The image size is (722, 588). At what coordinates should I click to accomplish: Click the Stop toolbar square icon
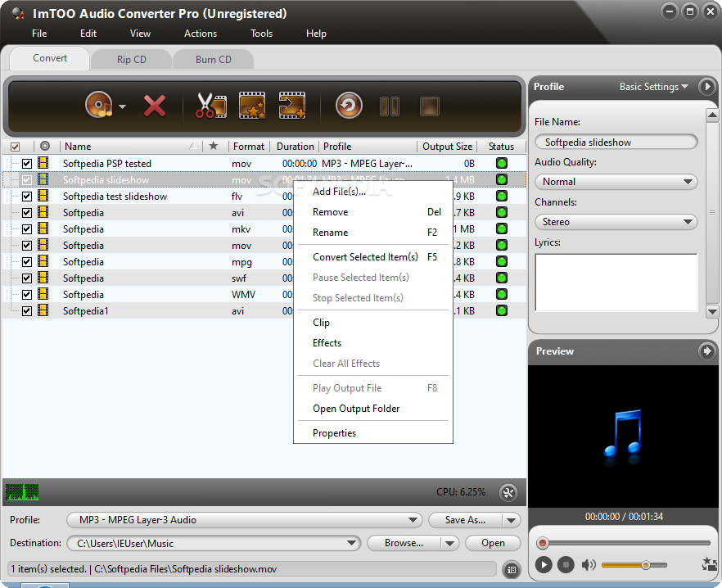[x=430, y=106]
